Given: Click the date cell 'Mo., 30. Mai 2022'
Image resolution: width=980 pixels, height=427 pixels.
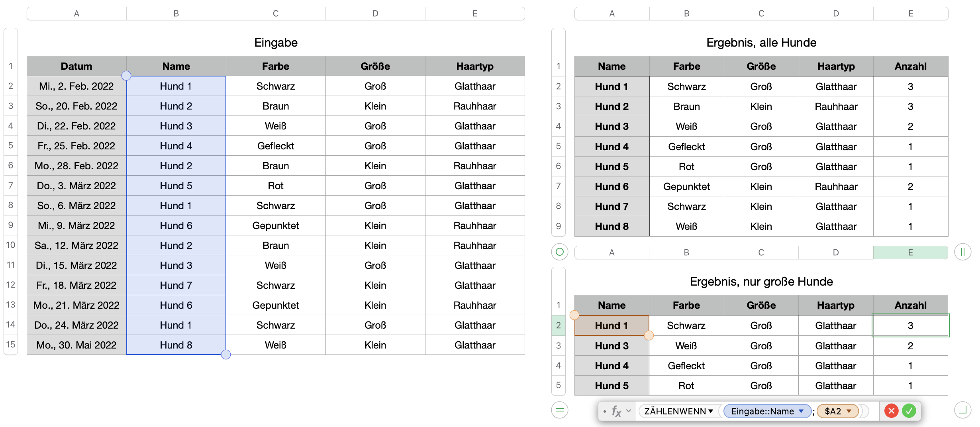Looking at the screenshot, I should click(x=76, y=345).
